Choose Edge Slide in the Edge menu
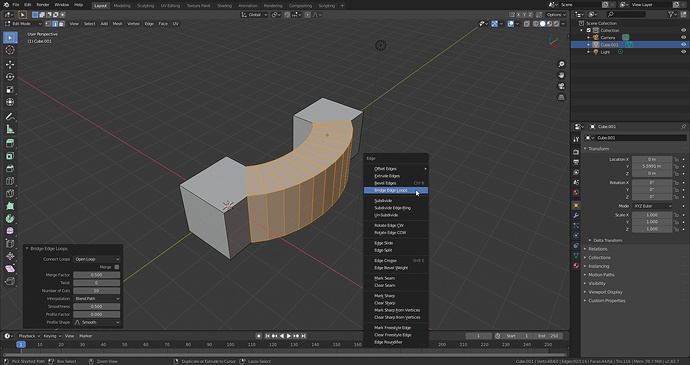Image resolution: width=690 pixels, height=365 pixels. tap(396, 243)
